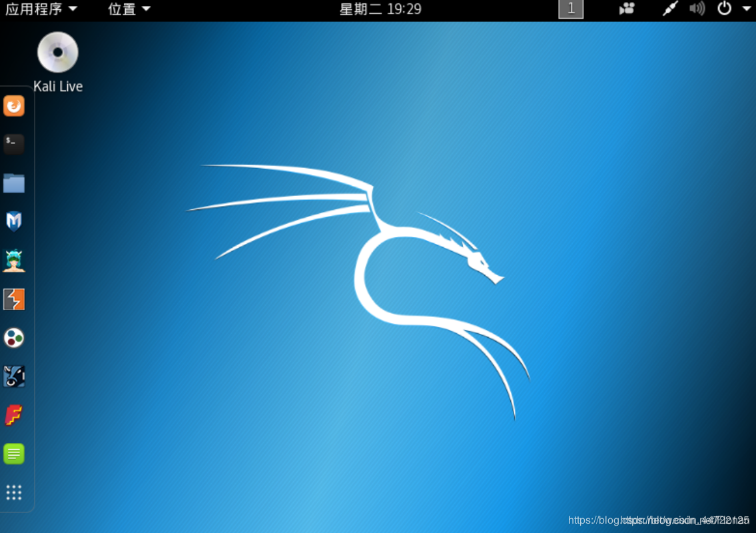The image size is (756, 533).
Task: Show all applications grid
Action: (x=14, y=492)
